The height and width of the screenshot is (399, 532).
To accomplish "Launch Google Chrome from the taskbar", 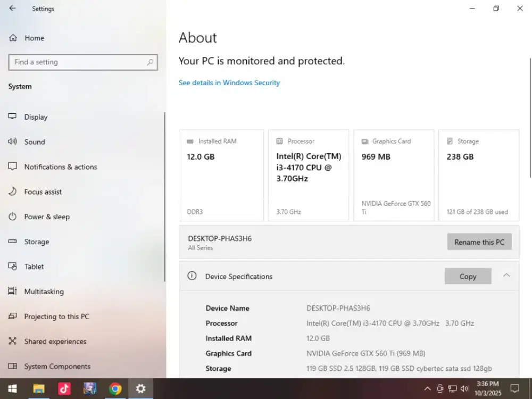I will coord(115,389).
